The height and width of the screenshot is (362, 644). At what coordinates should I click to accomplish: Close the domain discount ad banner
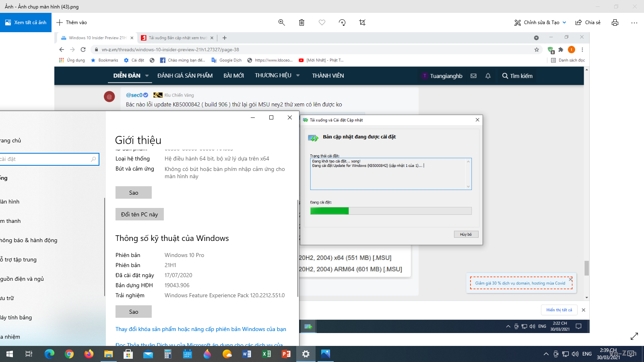570,279
